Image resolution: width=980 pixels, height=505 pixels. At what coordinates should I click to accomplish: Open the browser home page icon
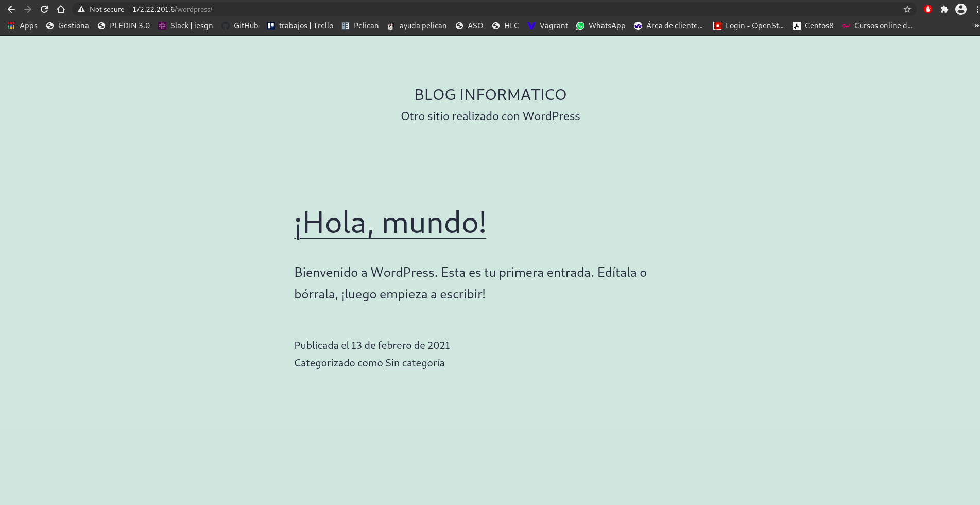(x=61, y=9)
